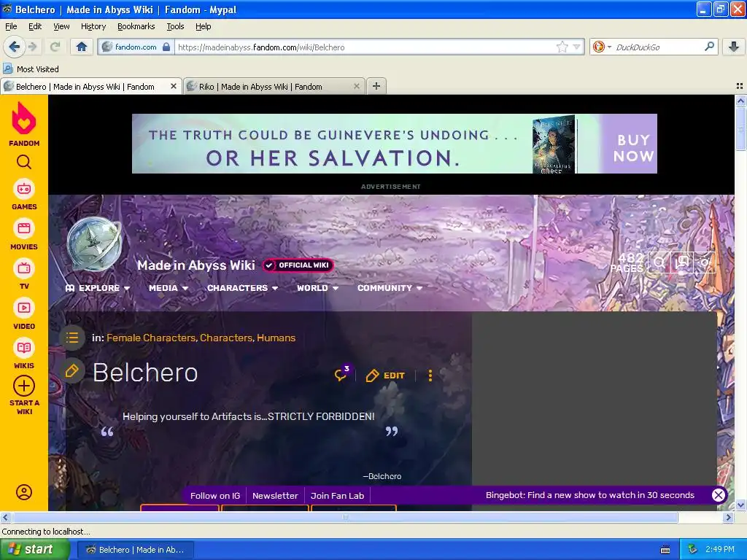747x560 pixels.
Task: Expand the Community menu
Action: (390, 288)
